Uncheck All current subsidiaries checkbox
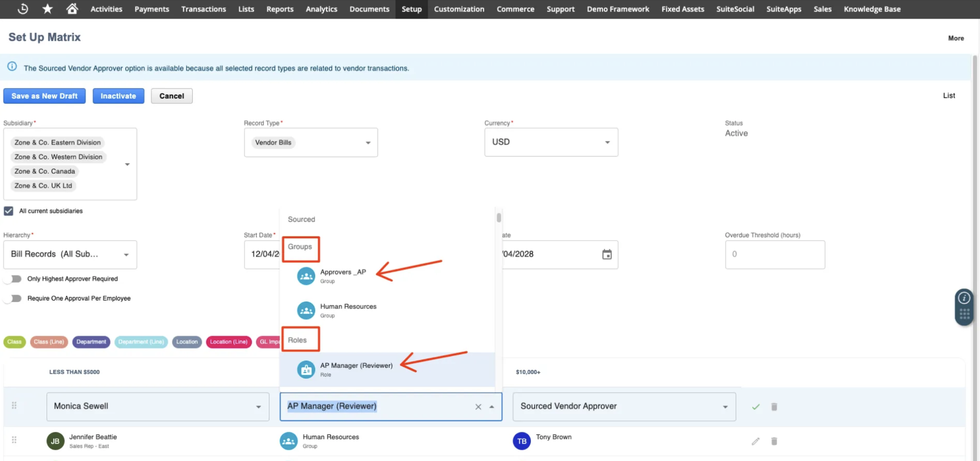 click(x=8, y=211)
